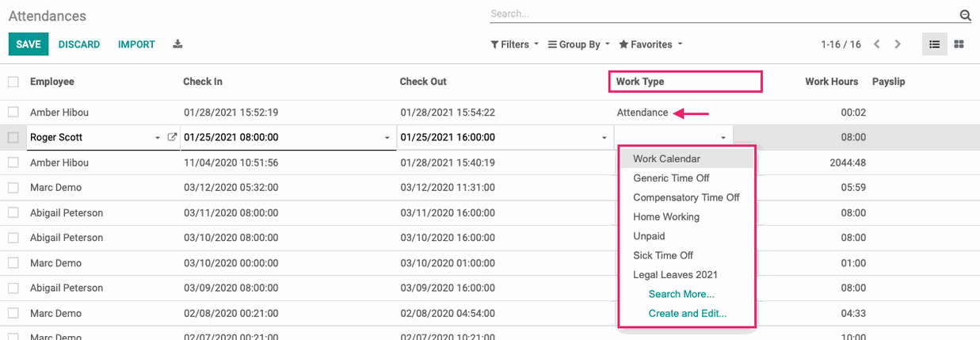Screen dimensions: 980x340
Task: Open Roger Scott external record link icon
Action: point(172,137)
